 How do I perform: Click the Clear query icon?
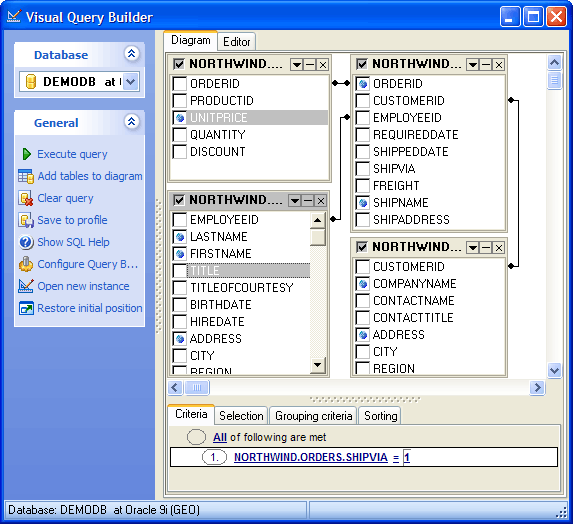(x=26, y=198)
